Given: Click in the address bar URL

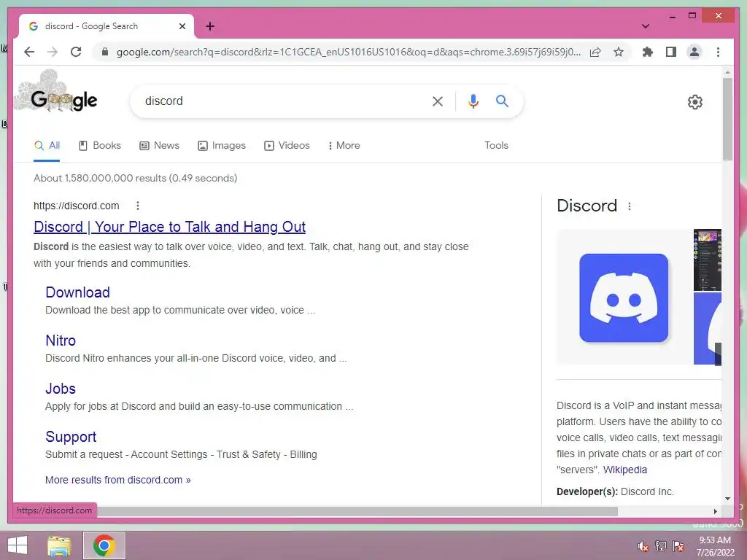Looking at the screenshot, I should click(348, 52).
